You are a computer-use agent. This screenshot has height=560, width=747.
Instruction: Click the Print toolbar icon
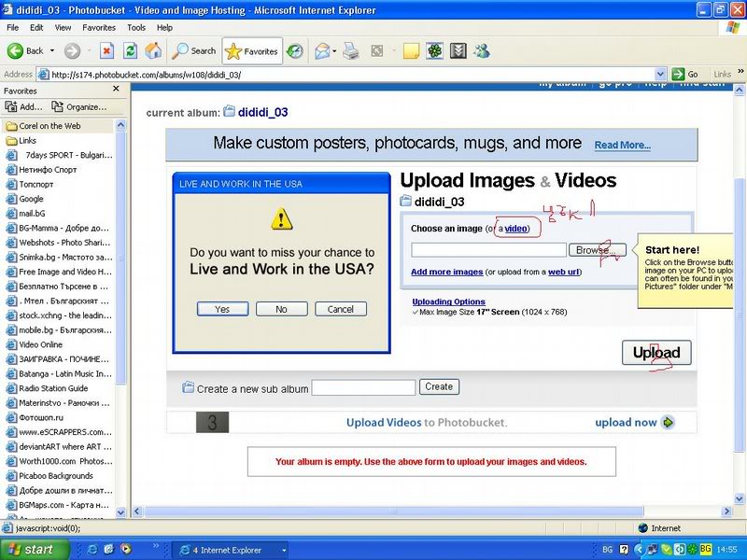tap(350, 50)
